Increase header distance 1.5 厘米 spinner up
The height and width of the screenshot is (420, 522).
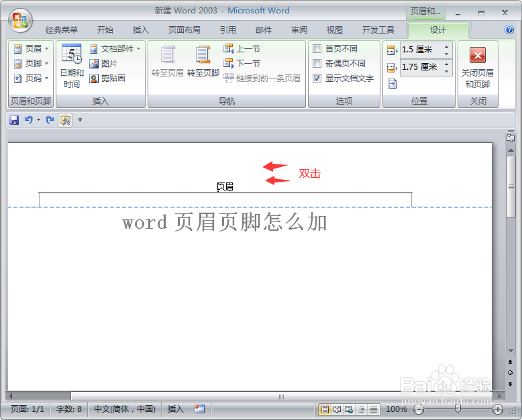click(x=447, y=46)
